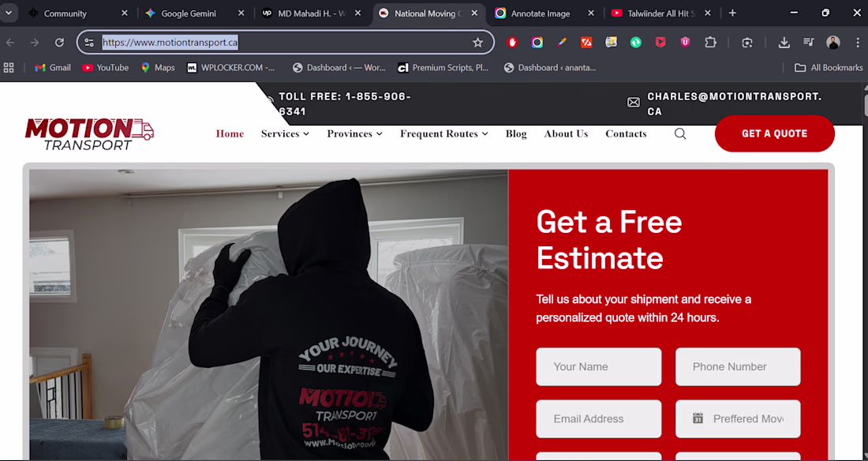
Task: Open the Dashboard Wor... bookmark
Action: tap(339, 68)
